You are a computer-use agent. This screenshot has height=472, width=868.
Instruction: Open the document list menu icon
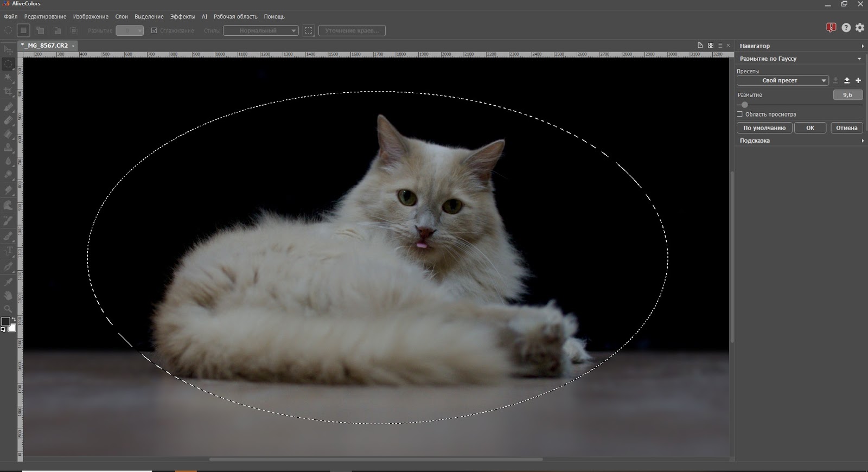point(720,46)
